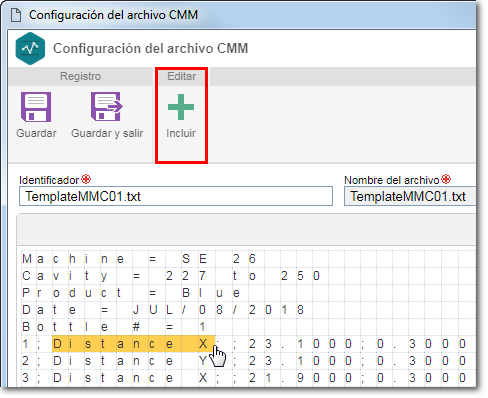The image size is (488, 398).
Task: Click the purple Guardar floppy disk icon
Action: pyautogui.click(x=36, y=107)
